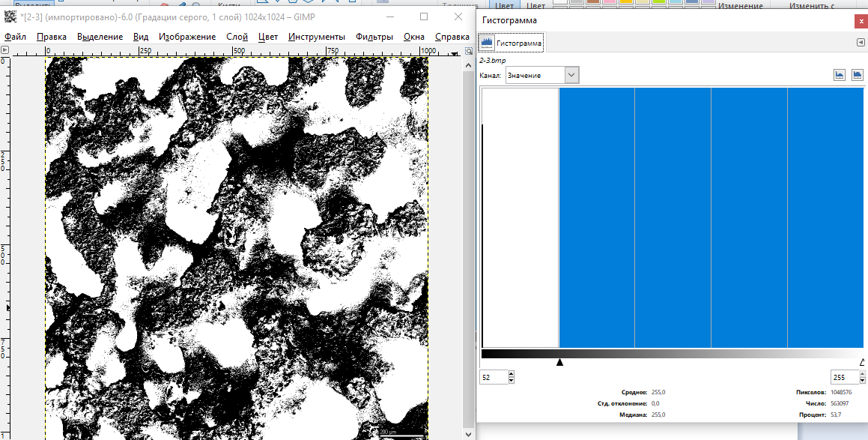868x440 pixels.
Task: Open the Инструменты menu
Action: [x=316, y=37]
